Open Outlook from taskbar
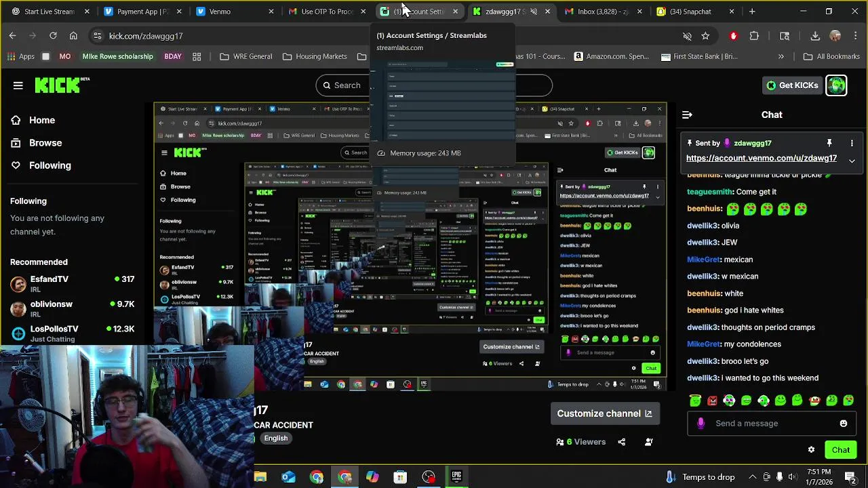This screenshot has height=488, width=868. click(288, 477)
